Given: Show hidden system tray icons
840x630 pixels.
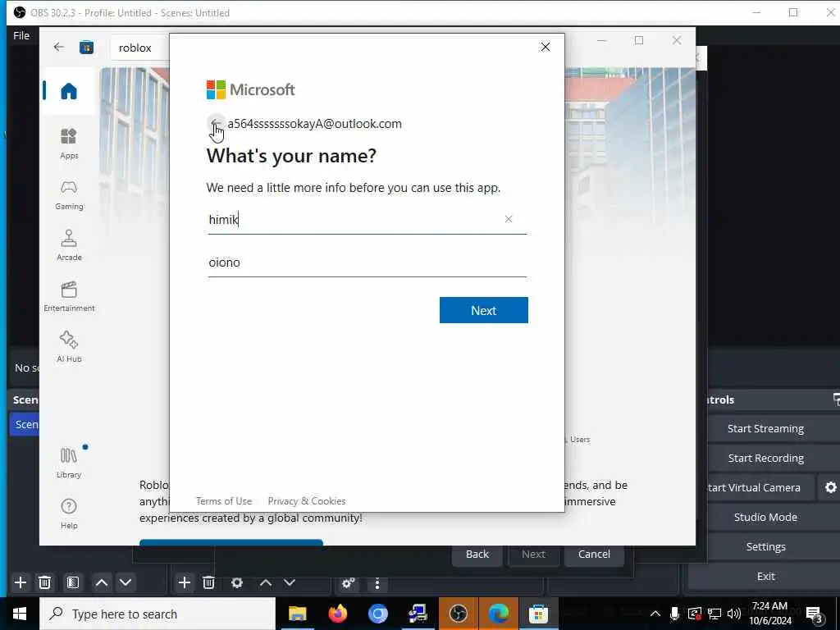Looking at the screenshot, I should pyautogui.click(x=655, y=614).
